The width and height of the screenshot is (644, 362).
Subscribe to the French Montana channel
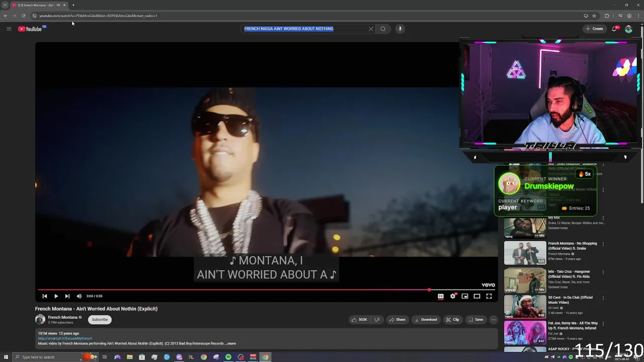click(x=100, y=320)
